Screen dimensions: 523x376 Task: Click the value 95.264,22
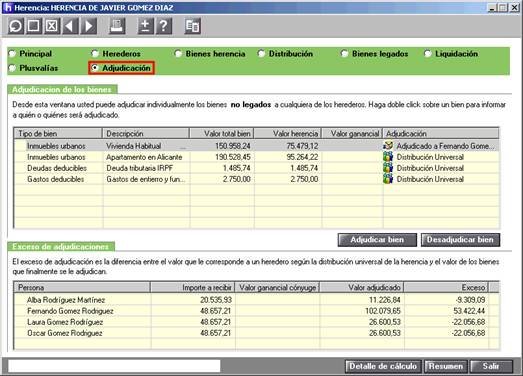pos(302,157)
